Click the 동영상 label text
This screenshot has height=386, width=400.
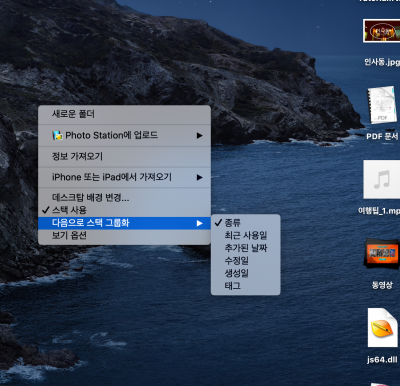tap(382, 285)
